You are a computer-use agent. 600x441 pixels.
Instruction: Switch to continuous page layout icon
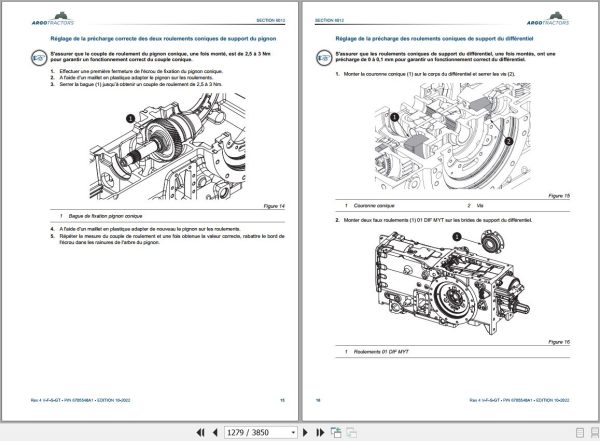pyautogui.click(x=595, y=433)
